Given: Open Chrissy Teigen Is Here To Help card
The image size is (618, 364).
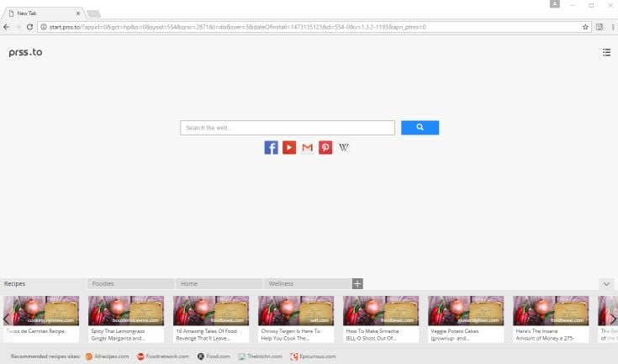Looking at the screenshot, I should tap(296, 319).
